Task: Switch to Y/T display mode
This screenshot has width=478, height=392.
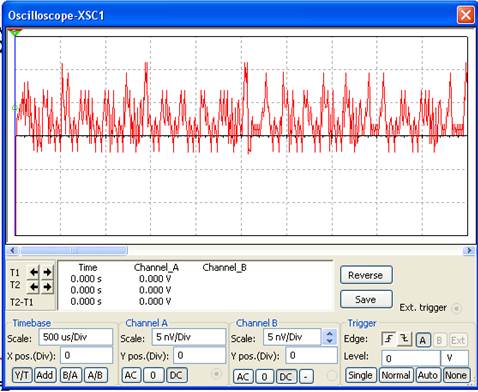Action: (x=22, y=375)
